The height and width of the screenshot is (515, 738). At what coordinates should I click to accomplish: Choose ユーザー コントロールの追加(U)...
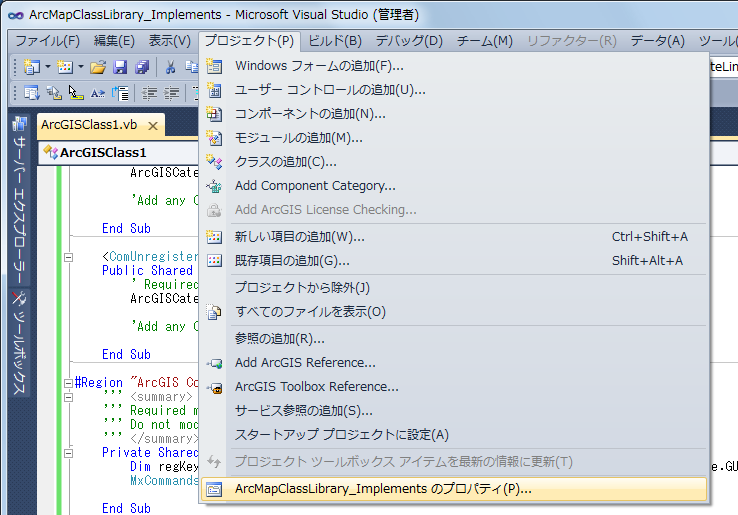pos(454,90)
